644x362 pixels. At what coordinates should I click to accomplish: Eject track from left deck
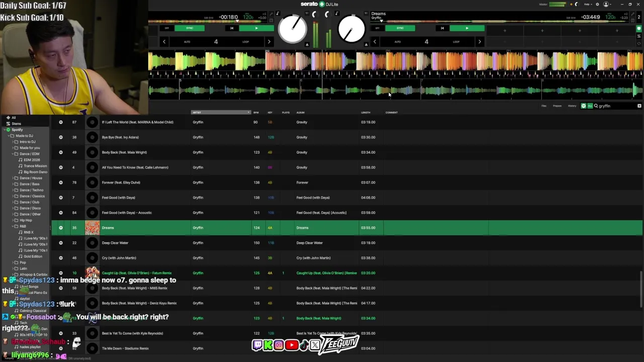point(307,45)
